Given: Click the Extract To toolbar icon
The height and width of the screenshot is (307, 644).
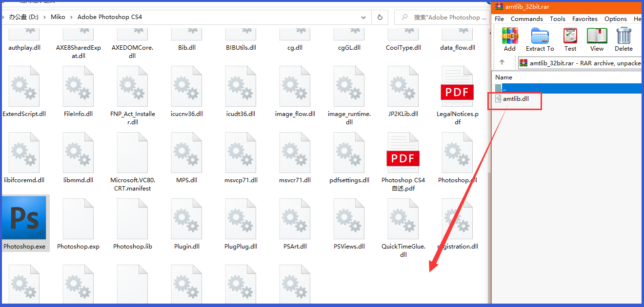Looking at the screenshot, I should click(540, 39).
